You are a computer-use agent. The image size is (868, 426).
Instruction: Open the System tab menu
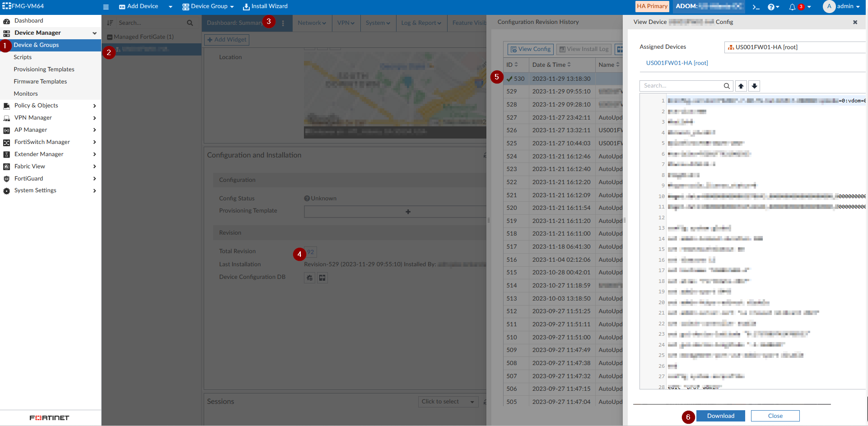tap(378, 23)
